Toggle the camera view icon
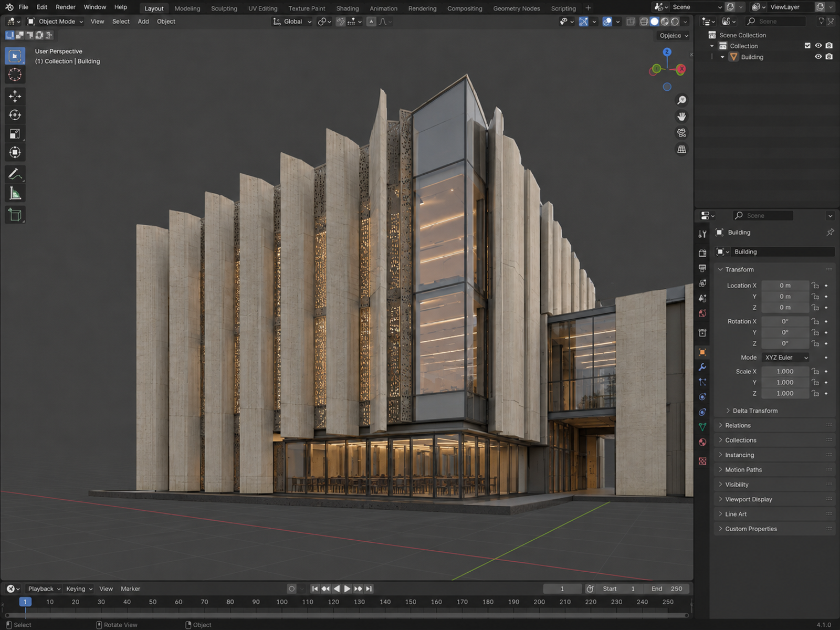The image size is (840, 630). coord(681,133)
